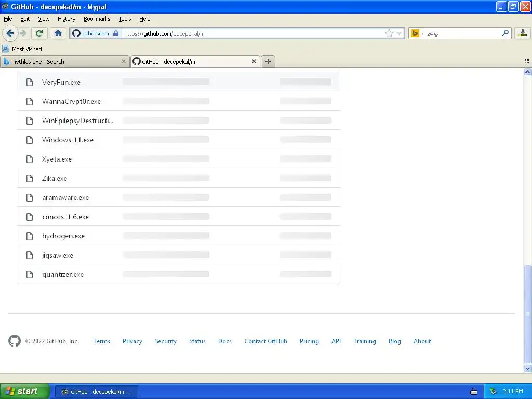Open the Pricing footer link
532x399 pixels.
pyautogui.click(x=309, y=341)
